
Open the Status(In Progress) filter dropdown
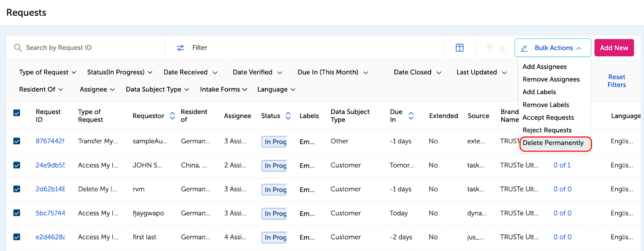[x=120, y=72]
